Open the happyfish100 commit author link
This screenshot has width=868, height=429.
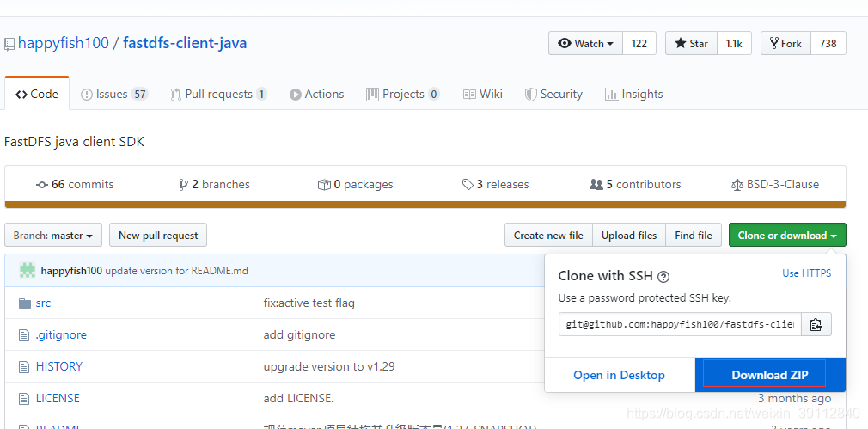pos(71,271)
